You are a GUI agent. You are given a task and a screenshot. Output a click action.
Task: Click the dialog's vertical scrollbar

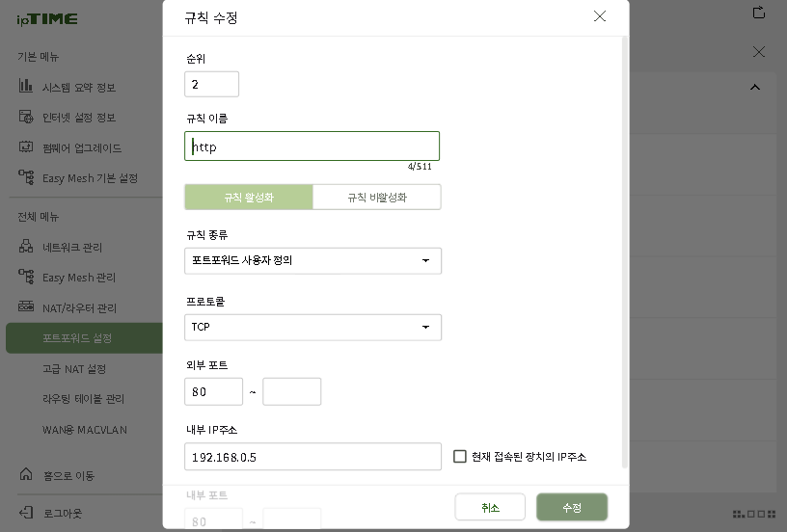pos(624,251)
